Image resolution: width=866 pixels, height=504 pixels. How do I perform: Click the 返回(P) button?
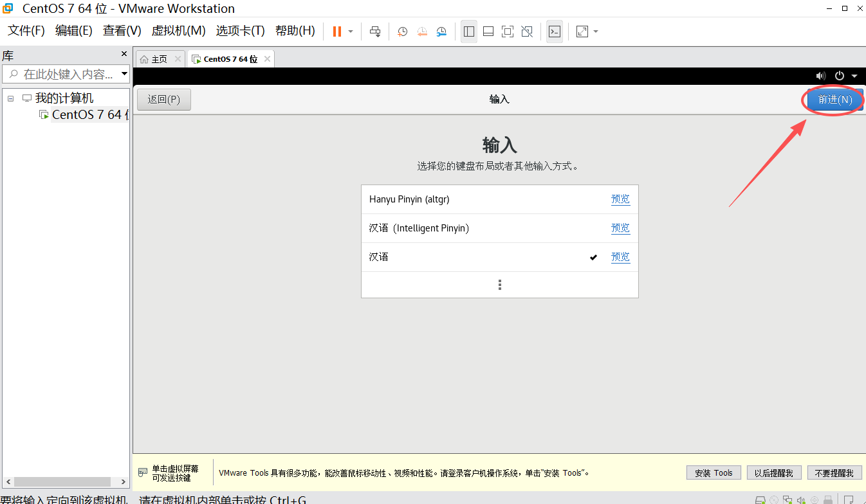[x=164, y=100]
